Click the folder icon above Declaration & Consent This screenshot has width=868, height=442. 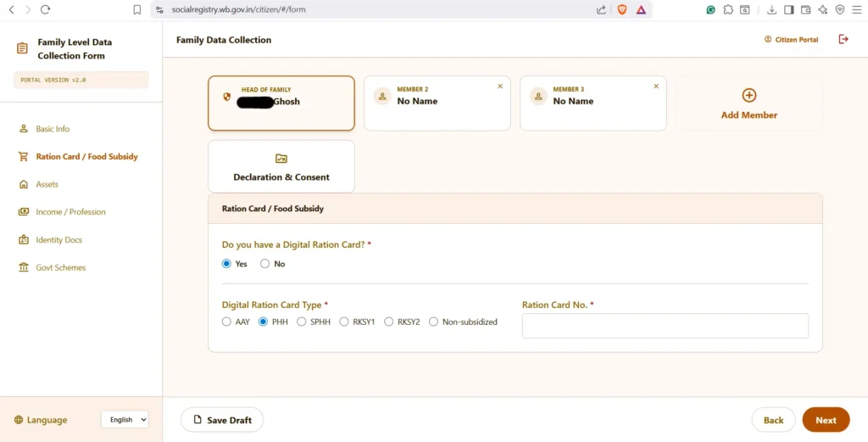(x=281, y=159)
